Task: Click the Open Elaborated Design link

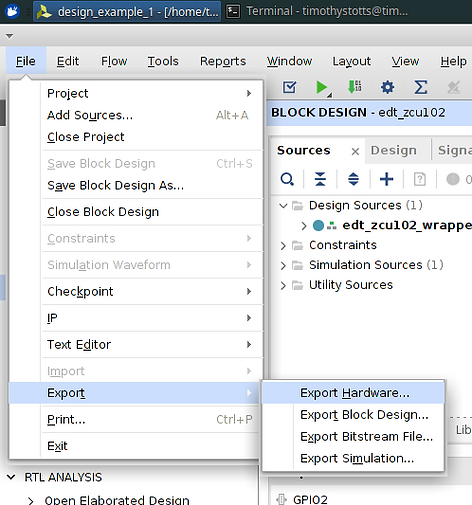Action: coord(117,500)
